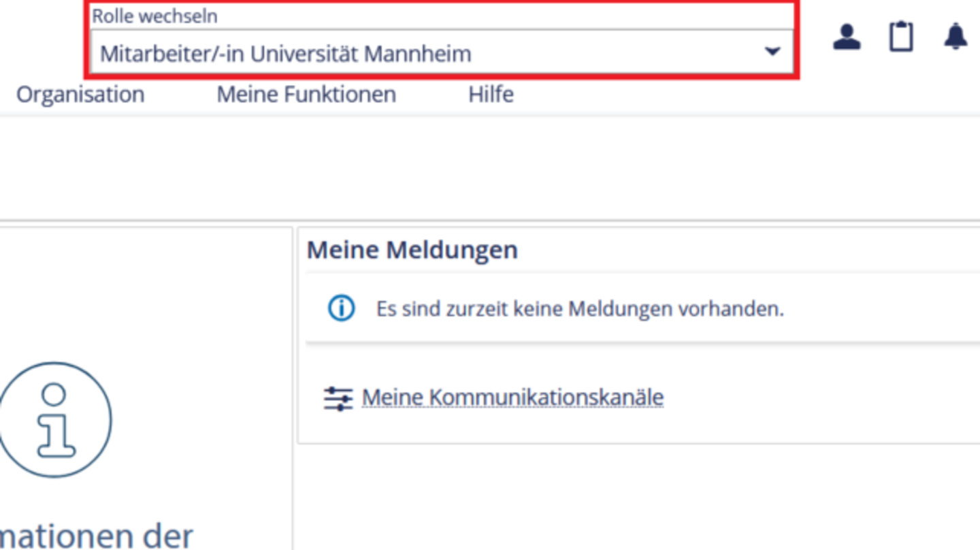980x550 pixels.
Task: Click the large circled information icon
Action: 54,419
